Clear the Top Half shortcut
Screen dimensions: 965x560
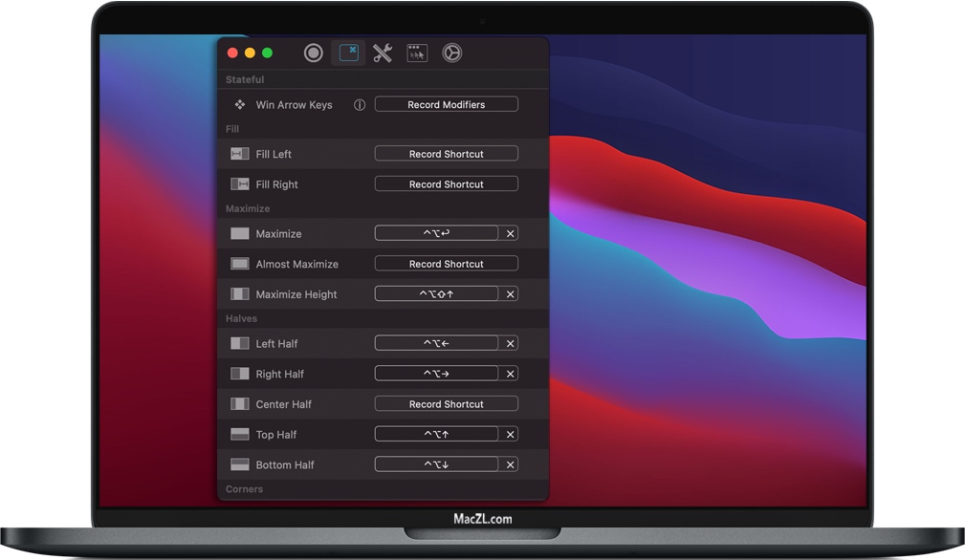tap(510, 434)
